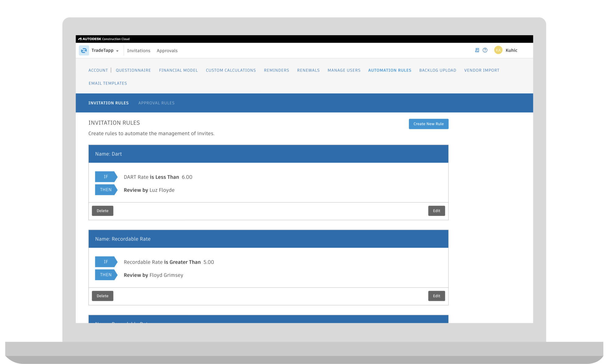Click the release notes icon near the avatar

point(477,50)
